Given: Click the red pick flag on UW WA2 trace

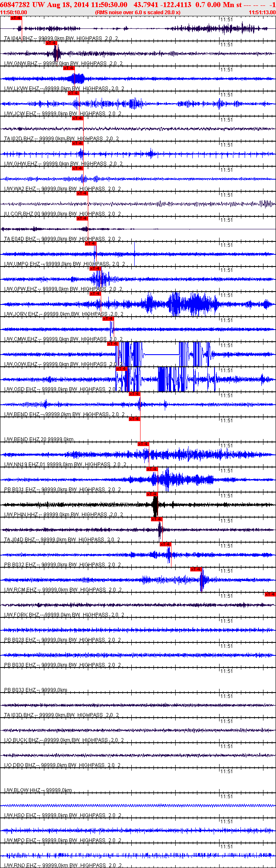Looking at the screenshot, I should 78,168.
